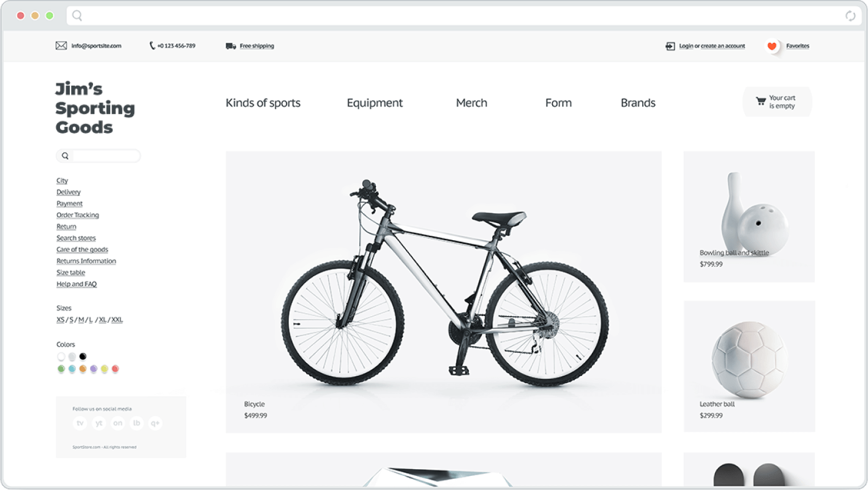This screenshot has height=490, width=868.
Task: Open the Equipment menu
Action: [x=375, y=103]
